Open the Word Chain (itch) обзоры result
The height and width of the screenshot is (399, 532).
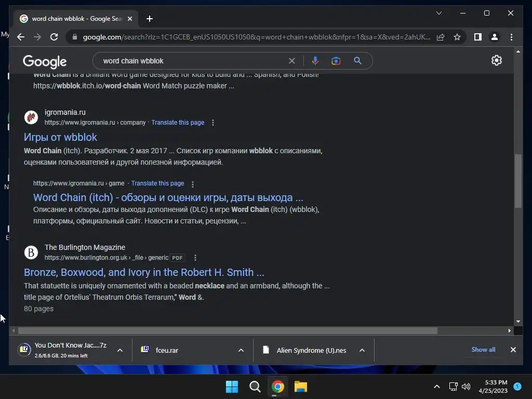(x=168, y=197)
